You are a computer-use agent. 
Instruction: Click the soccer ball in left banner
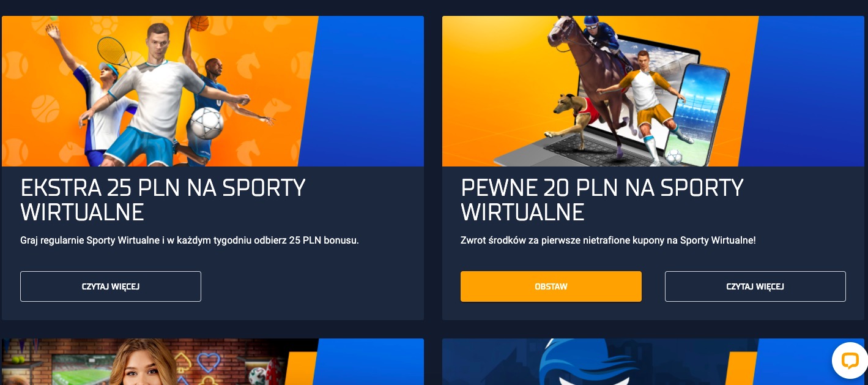pyautogui.click(x=206, y=123)
